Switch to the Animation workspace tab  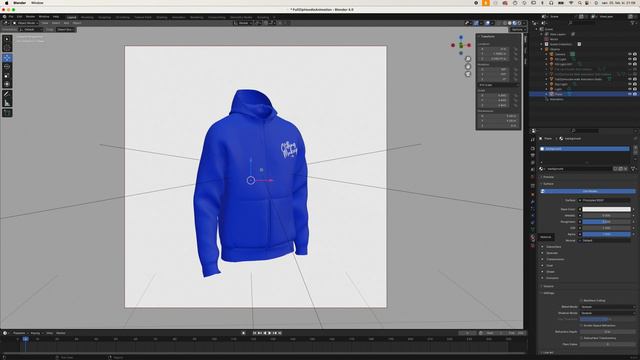(178, 17)
